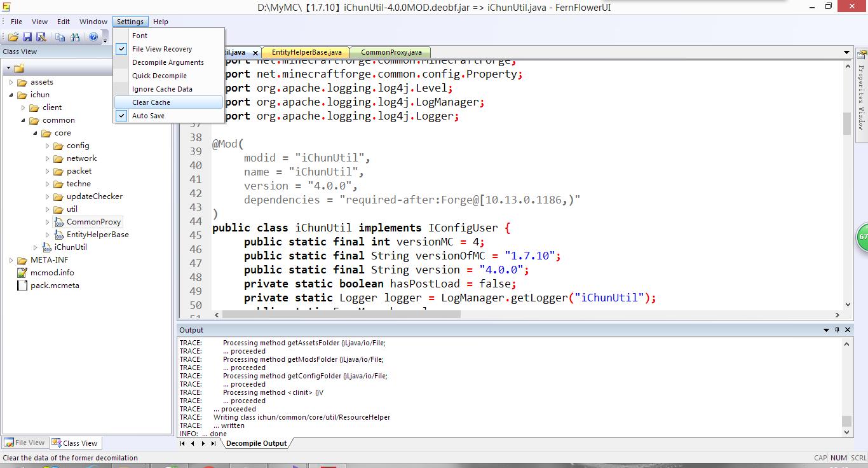Toggle Auto Save option
The height and width of the screenshot is (468, 868).
click(x=169, y=116)
